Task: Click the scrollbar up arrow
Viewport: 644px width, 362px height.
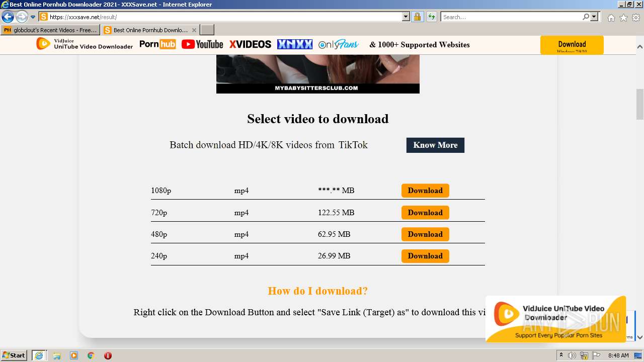Action: click(x=640, y=47)
